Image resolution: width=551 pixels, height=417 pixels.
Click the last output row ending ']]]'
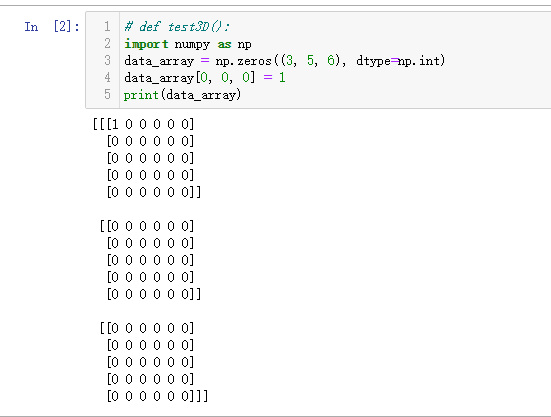click(157, 396)
